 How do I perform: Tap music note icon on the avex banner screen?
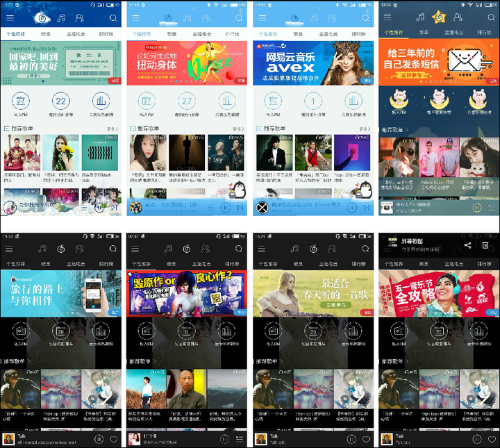(x=314, y=18)
